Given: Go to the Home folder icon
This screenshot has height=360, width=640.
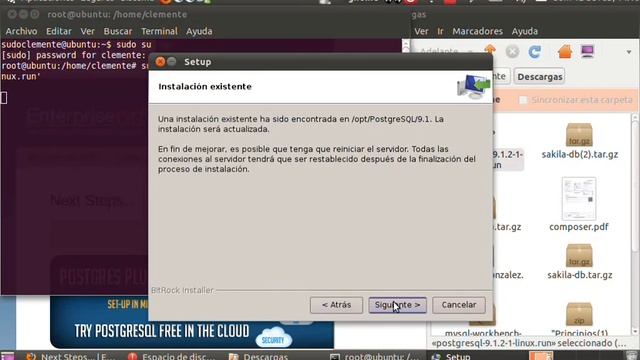Looking at the screenshot, I should point(565,51).
